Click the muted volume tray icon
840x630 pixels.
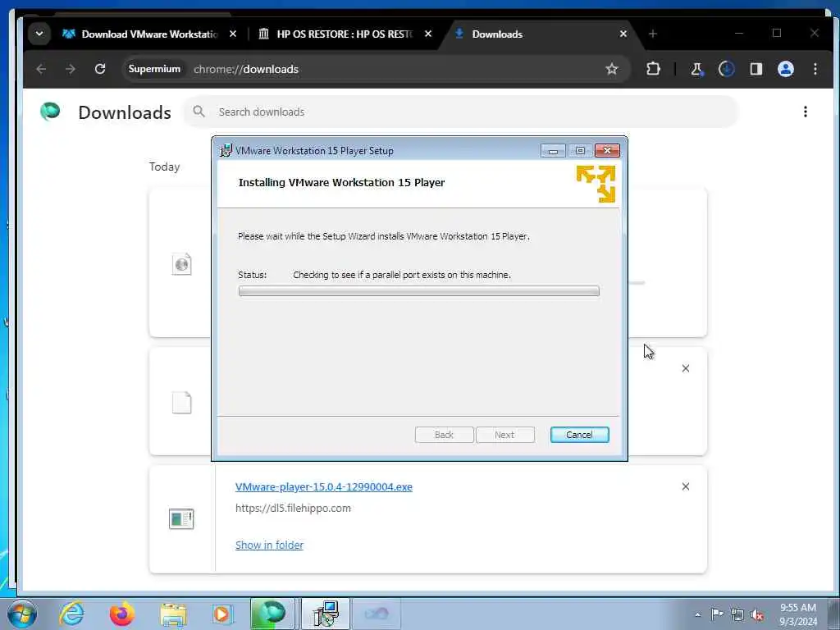pos(757,614)
